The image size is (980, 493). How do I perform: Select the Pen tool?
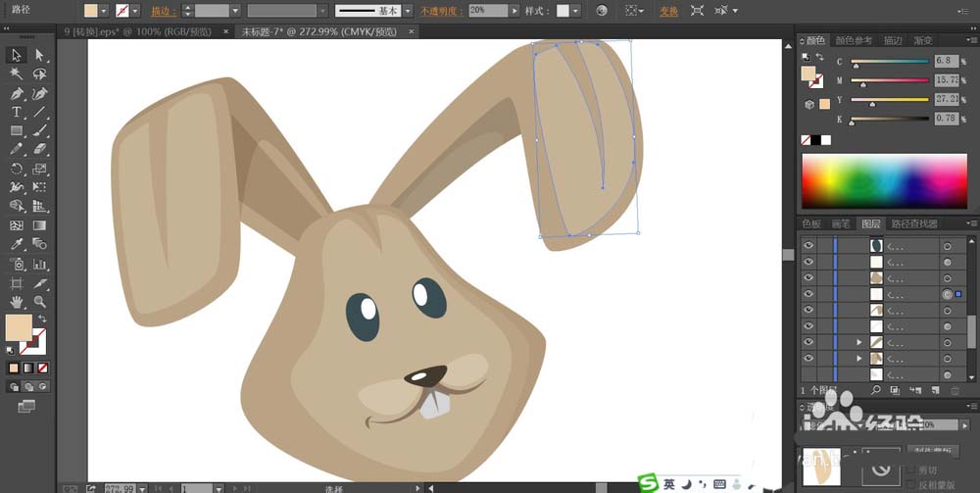pos(17,93)
